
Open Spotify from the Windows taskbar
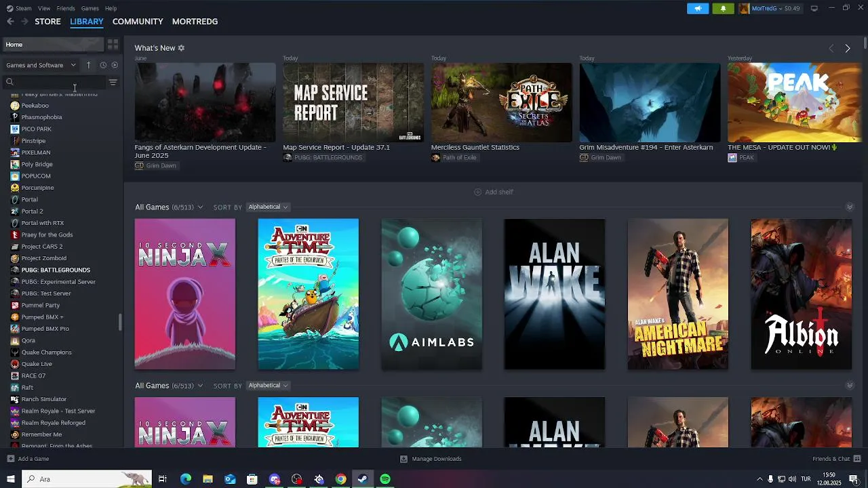(x=385, y=479)
